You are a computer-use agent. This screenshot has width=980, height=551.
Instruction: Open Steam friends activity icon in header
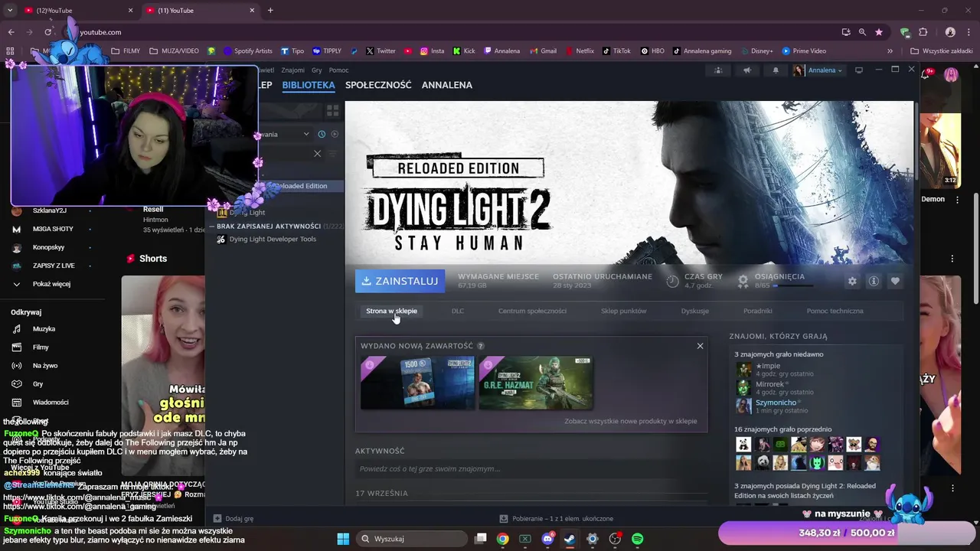(x=717, y=70)
